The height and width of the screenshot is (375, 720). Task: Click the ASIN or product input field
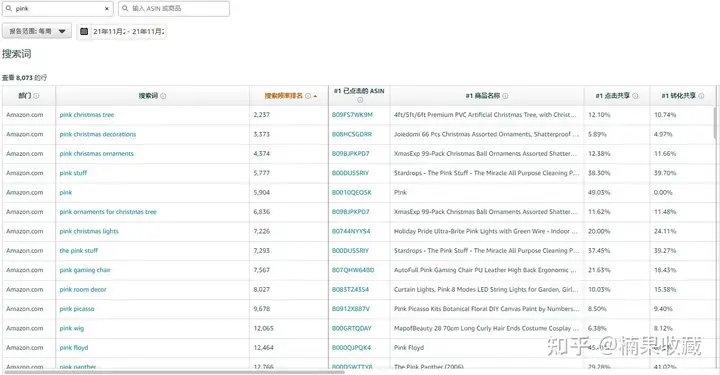tap(174, 9)
